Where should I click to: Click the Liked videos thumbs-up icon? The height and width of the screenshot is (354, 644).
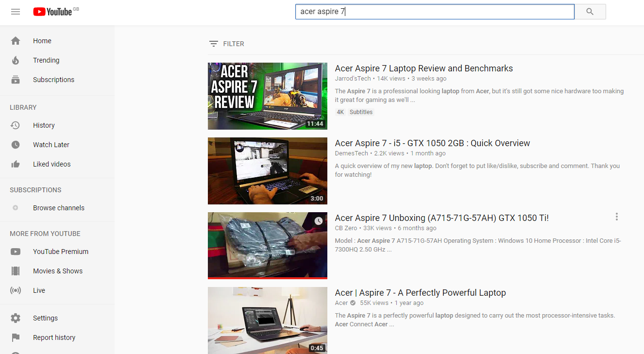[x=16, y=164]
